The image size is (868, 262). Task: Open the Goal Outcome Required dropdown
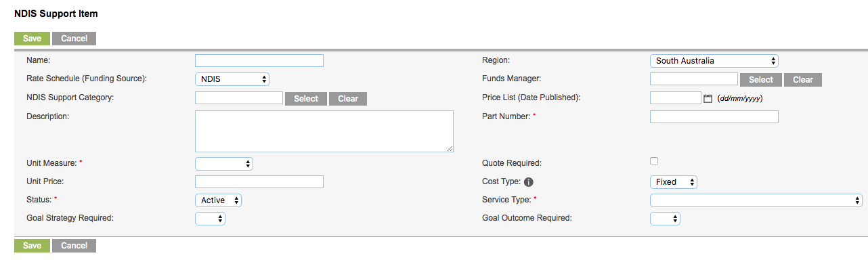pyautogui.click(x=665, y=219)
